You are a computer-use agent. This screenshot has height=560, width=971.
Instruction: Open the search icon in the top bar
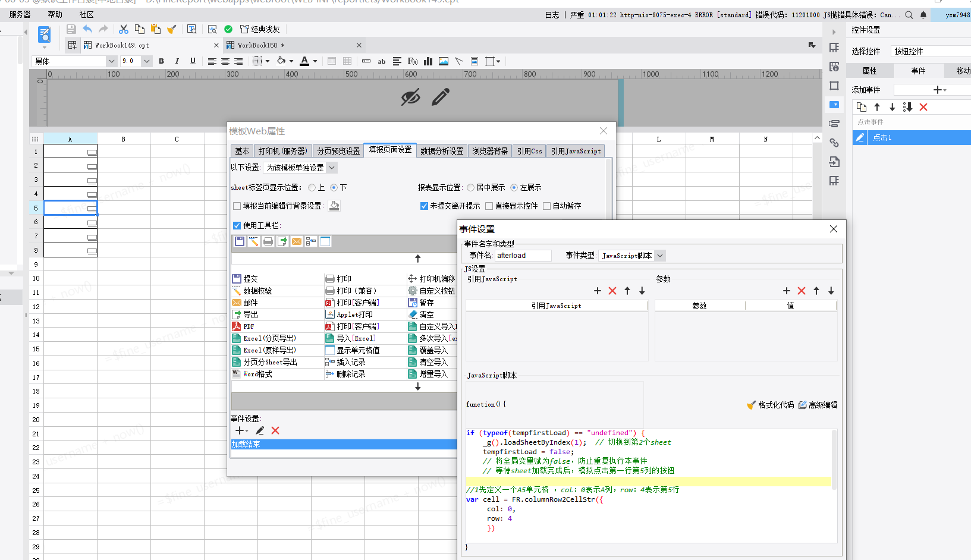pyautogui.click(x=909, y=15)
